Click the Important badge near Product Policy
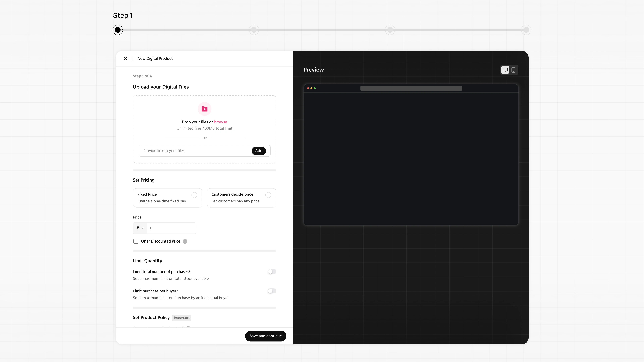644x362 pixels. click(181, 318)
